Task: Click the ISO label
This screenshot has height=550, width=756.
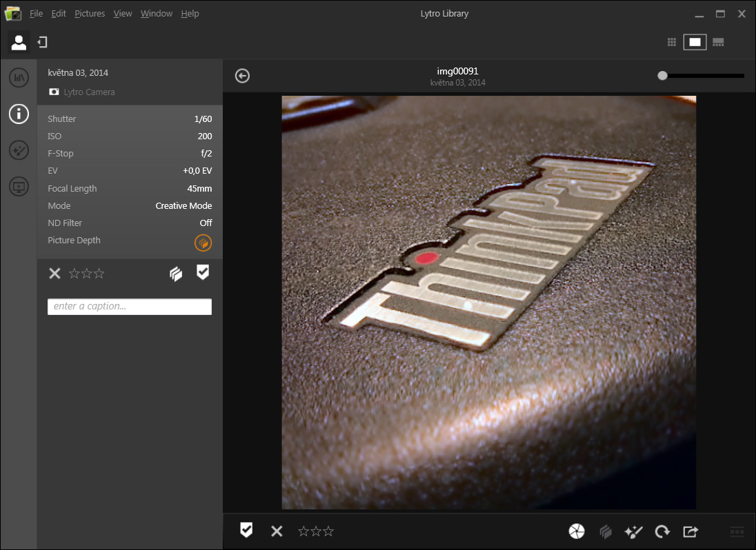Action: coord(54,136)
